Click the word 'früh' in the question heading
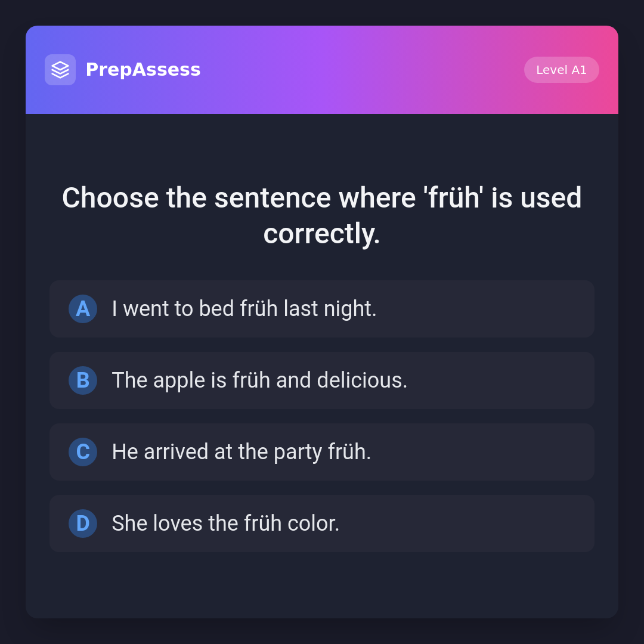The height and width of the screenshot is (644, 644). click(454, 198)
